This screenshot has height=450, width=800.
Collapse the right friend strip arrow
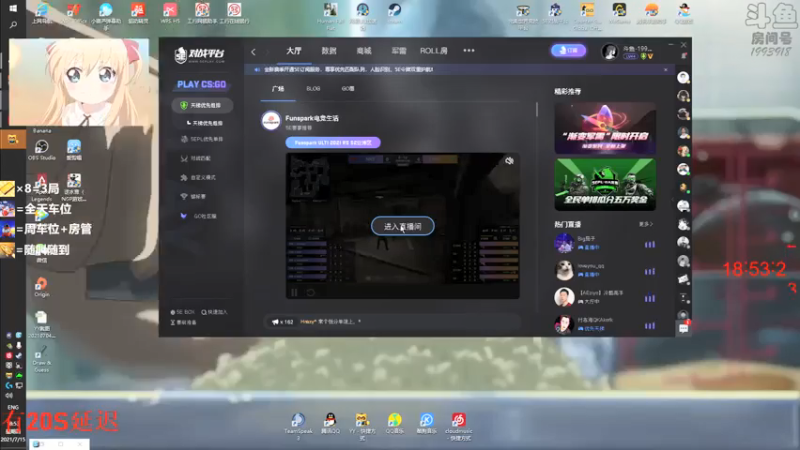click(x=673, y=200)
